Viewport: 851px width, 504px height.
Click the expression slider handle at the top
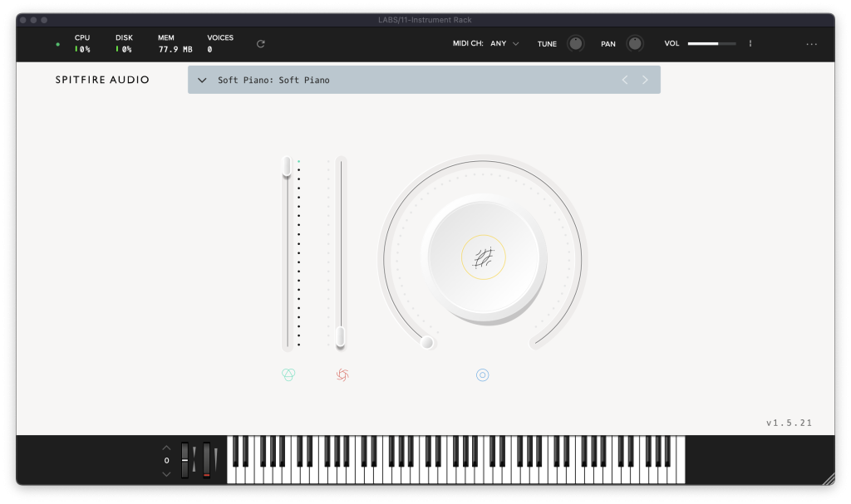click(287, 166)
